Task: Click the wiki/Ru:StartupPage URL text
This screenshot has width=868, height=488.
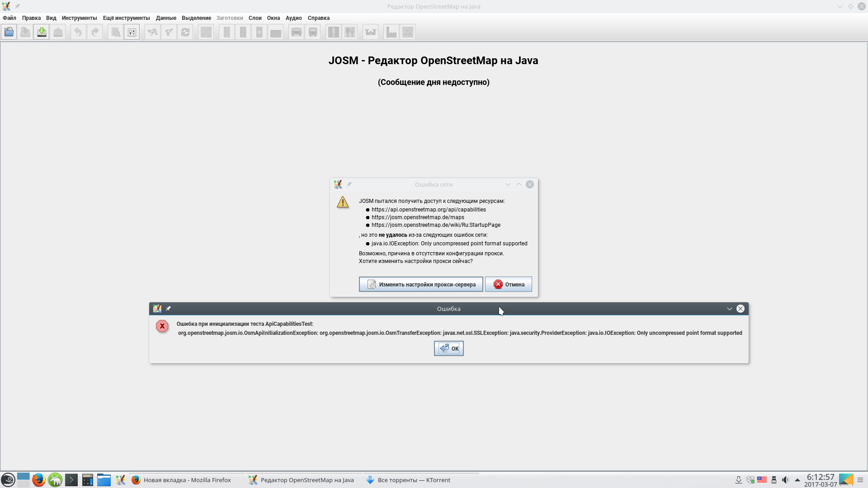Action: (436, 225)
